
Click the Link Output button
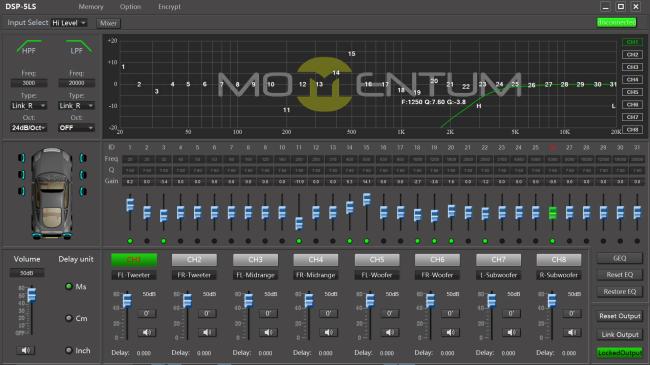coord(620,334)
